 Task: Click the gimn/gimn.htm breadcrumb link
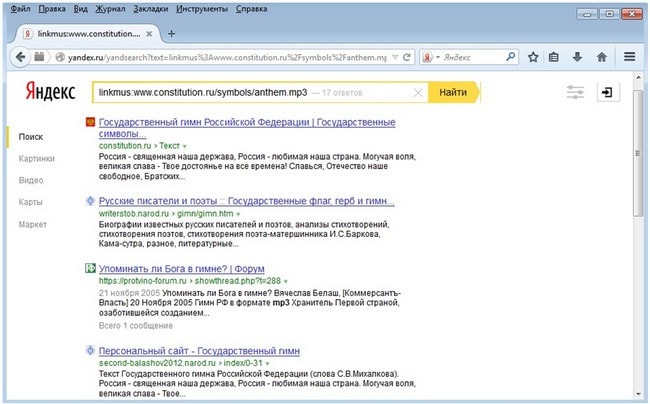(205, 214)
